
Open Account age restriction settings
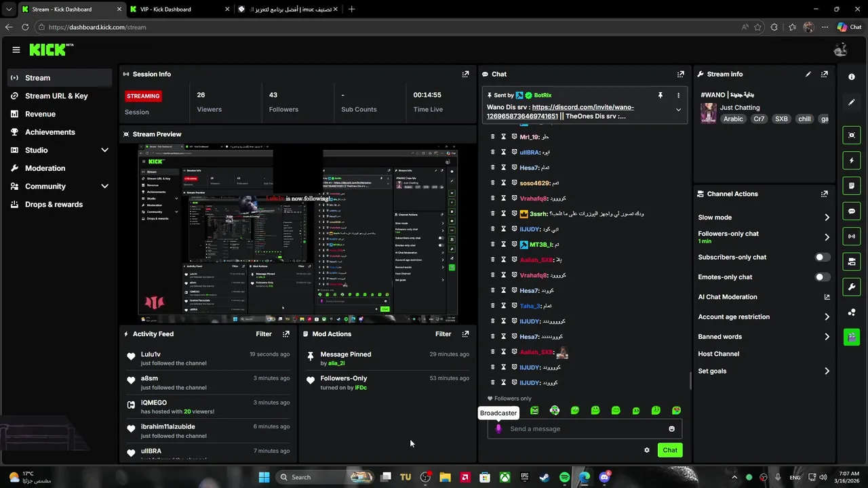click(764, 317)
